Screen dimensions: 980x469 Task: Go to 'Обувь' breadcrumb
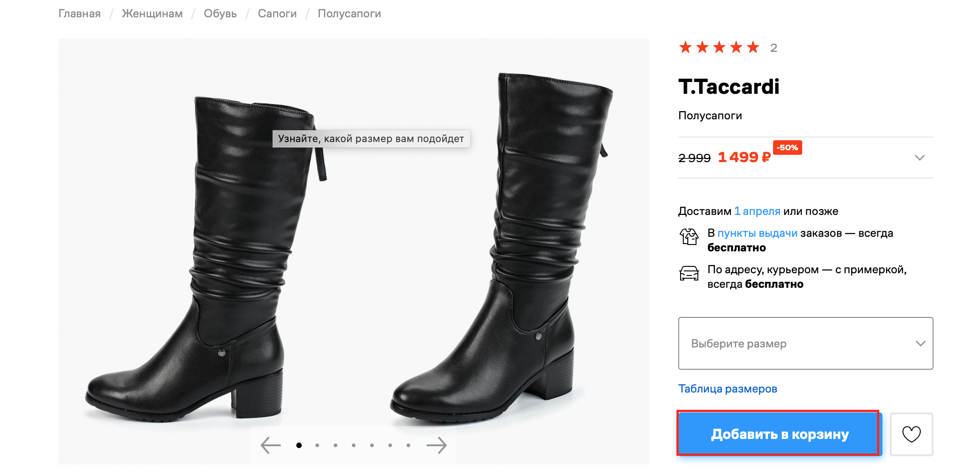click(220, 14)
